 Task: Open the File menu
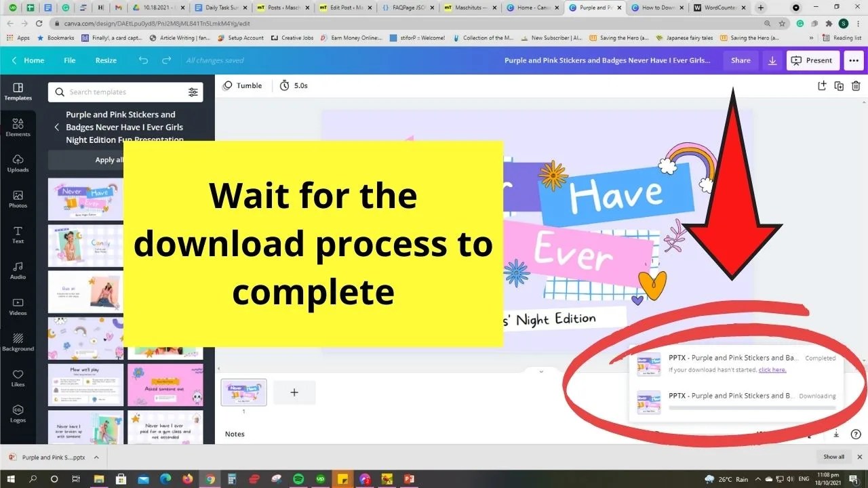pyautogui.click(x=70, y=60)
